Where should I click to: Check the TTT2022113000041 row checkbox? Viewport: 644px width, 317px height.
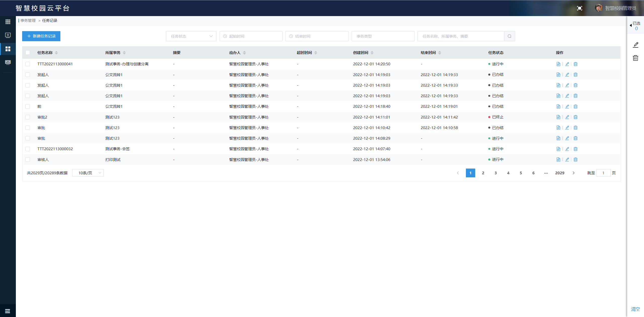[x=28, y=64]
